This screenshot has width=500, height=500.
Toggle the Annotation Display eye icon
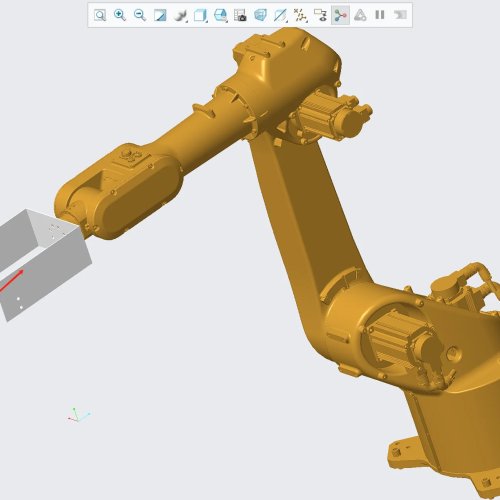point(321,15)
